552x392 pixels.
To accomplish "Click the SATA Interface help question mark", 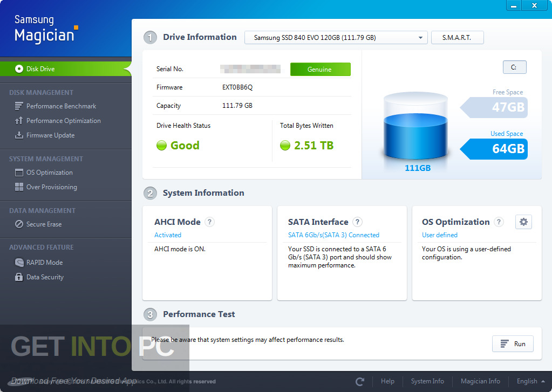I will [357, 222].
